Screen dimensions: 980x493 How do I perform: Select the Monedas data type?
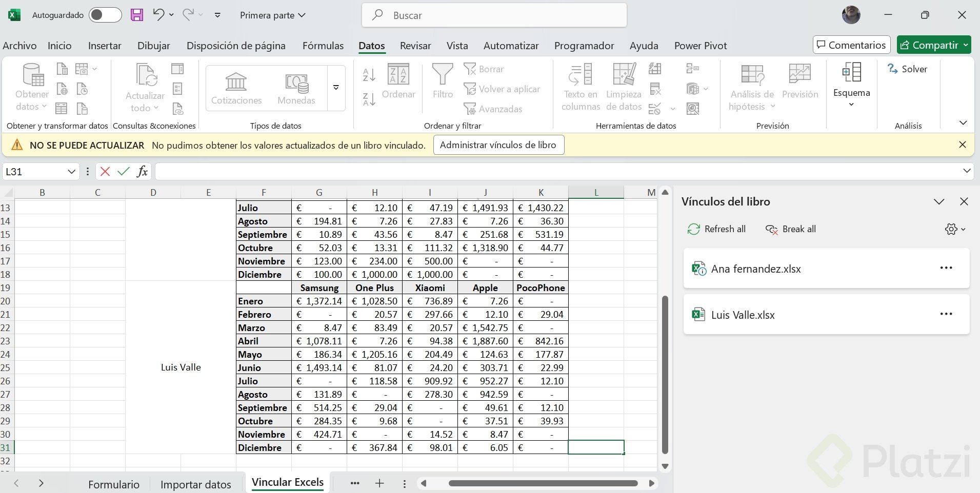point(296,88)
